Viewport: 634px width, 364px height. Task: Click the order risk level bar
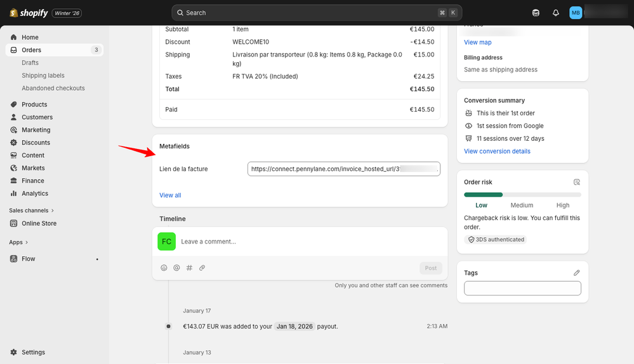(522, 195)
